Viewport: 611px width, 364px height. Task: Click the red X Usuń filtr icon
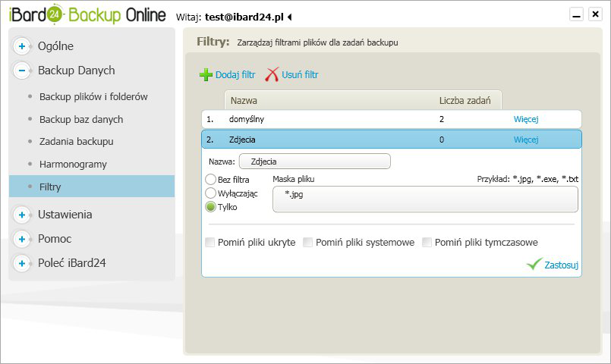[x=272, y=74]
